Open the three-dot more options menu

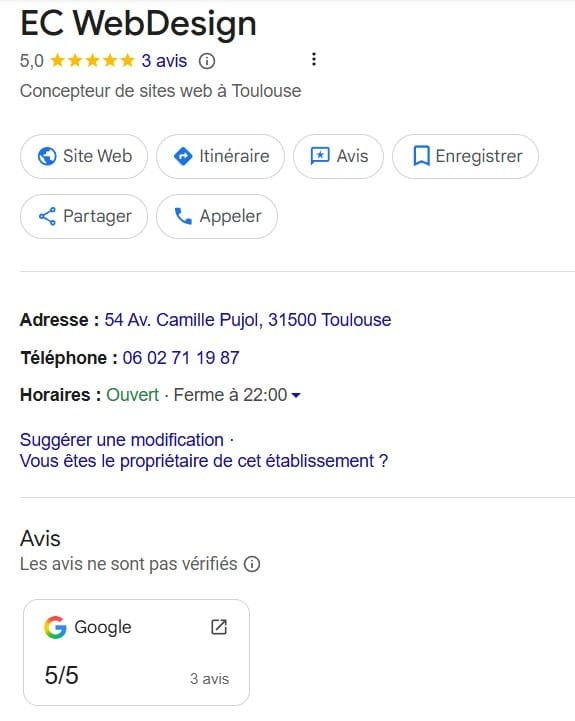click(314, 59)
